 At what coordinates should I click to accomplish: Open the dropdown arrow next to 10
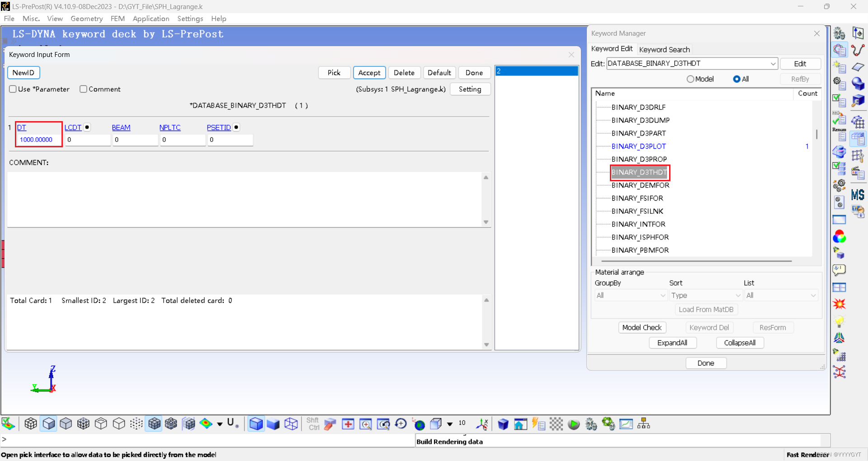click(450, 424)
